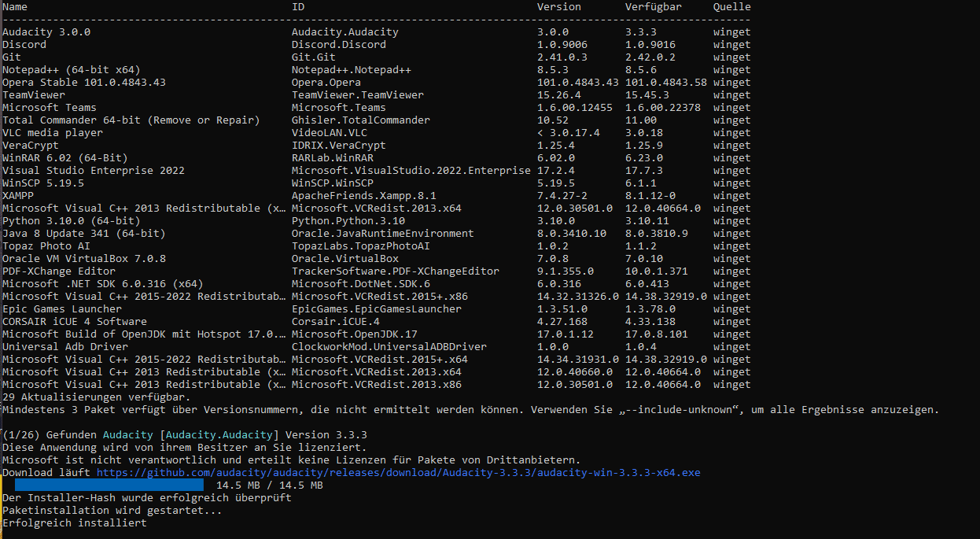980x539 pixels.
Task: Click the 'Erfolgreich installiert' status line
Action: [x=74, y=523]
